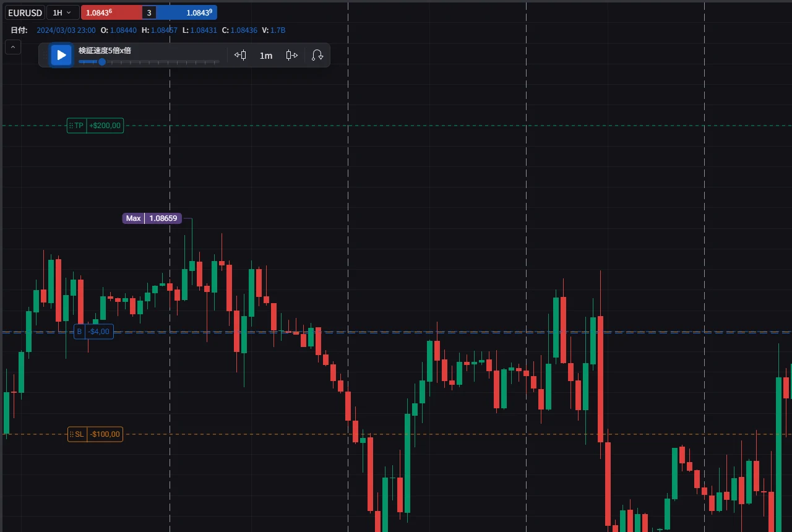Image resolution: width=792 pixels, height=532 pixels.
Task: Click the spread value 3 box
Action: 149,12
